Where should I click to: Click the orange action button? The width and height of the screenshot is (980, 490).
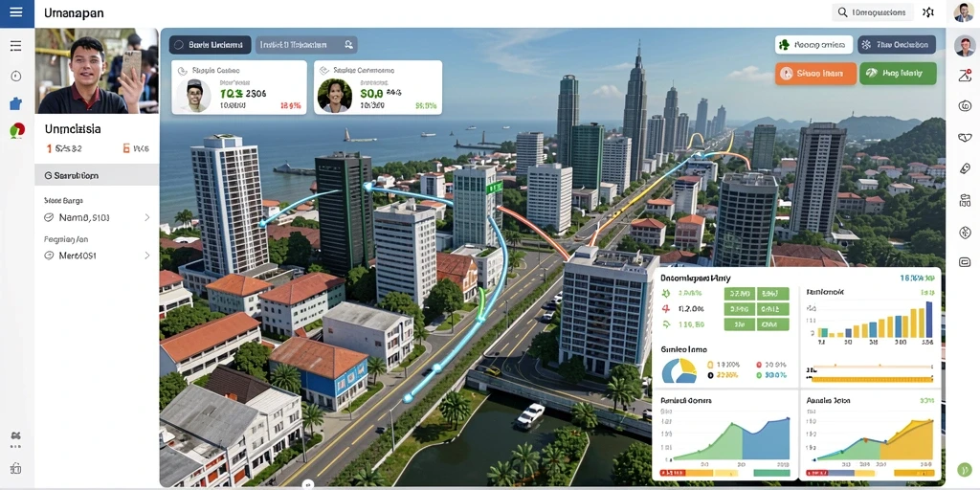pos(815,73)
